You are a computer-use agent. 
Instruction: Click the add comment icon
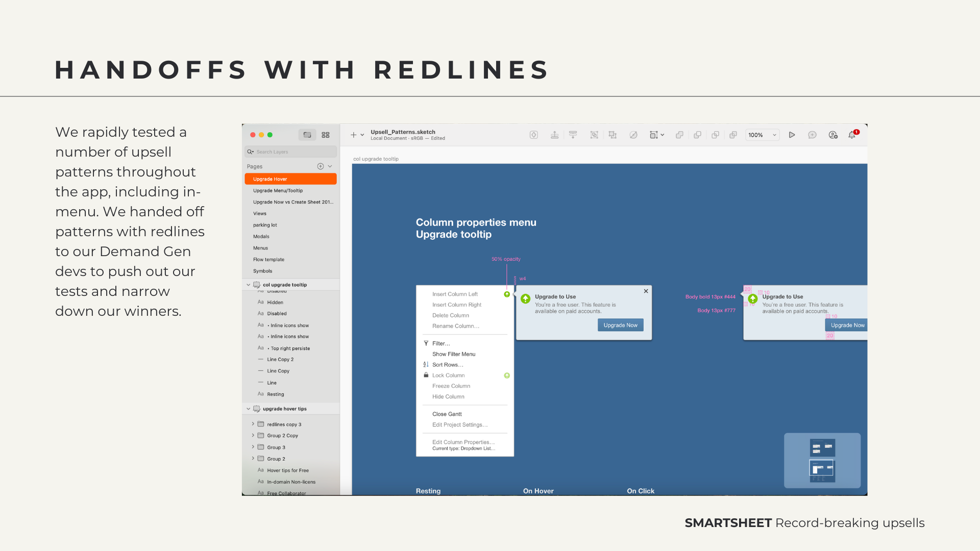point(812,135)
